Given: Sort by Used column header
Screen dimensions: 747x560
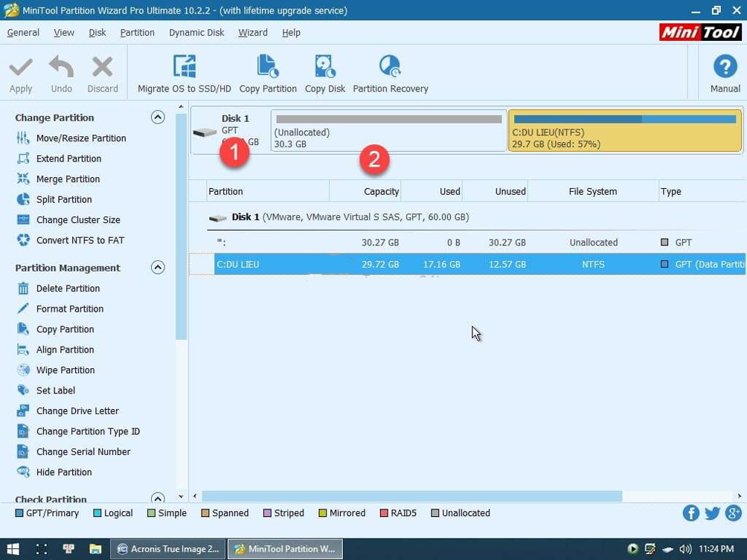Looking at the screenshot, I should [432, 191].
